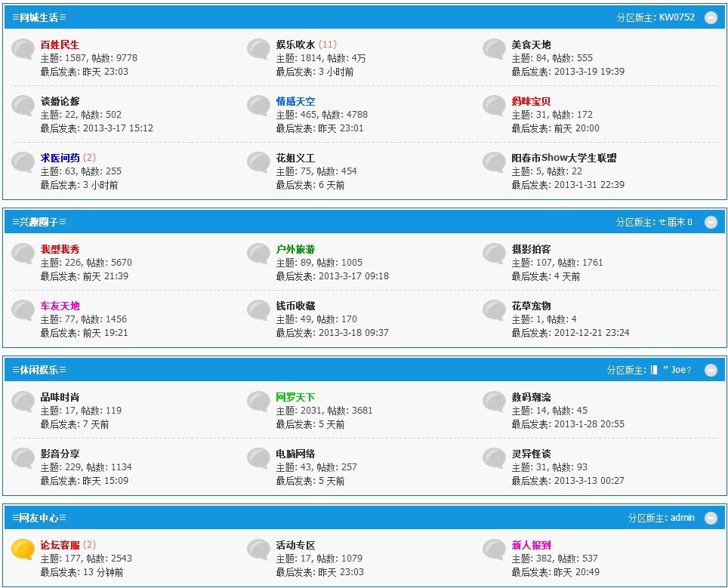Screen dimensions: 728x588
Task: Click the gray bubble icon beside 百姓民生
Action: [x=23, y=49]
